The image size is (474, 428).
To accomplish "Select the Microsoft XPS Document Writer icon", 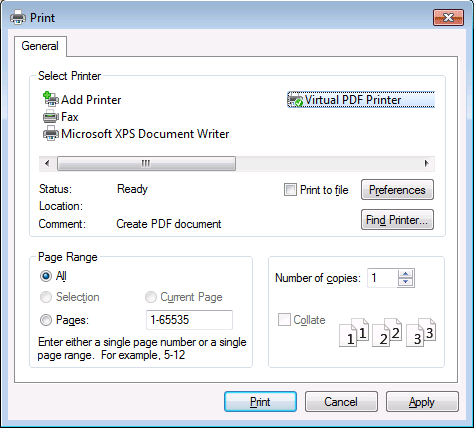I will click(51, 134).
